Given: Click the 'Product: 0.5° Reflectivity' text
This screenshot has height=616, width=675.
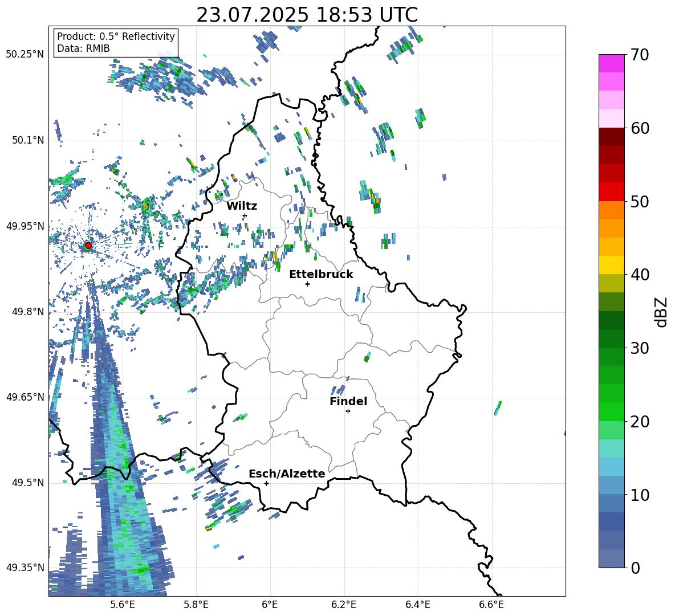Looking at the screenshot, I should (x=116, y=36).
